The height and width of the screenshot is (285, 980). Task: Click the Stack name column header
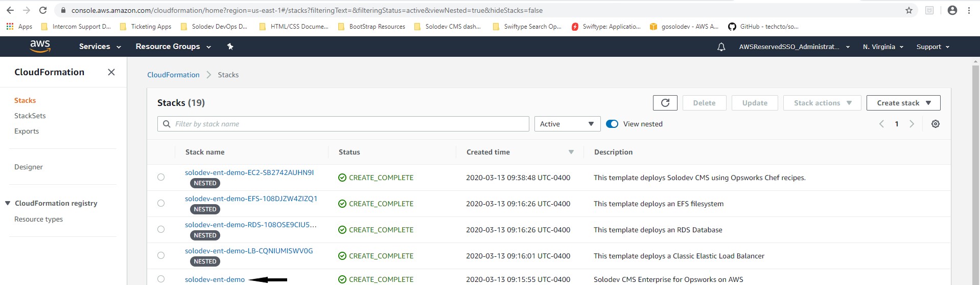tap(205, 152)
